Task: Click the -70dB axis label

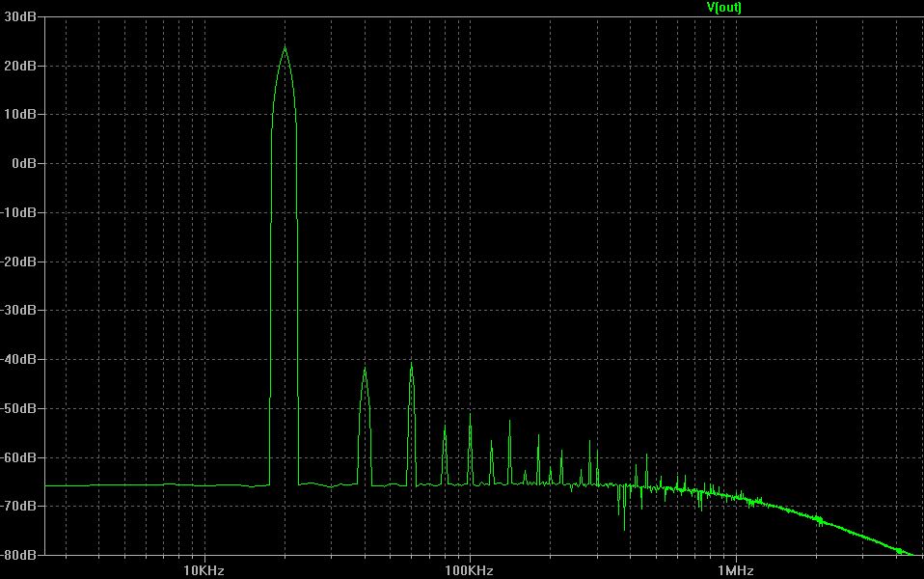Action: point(18,506)
